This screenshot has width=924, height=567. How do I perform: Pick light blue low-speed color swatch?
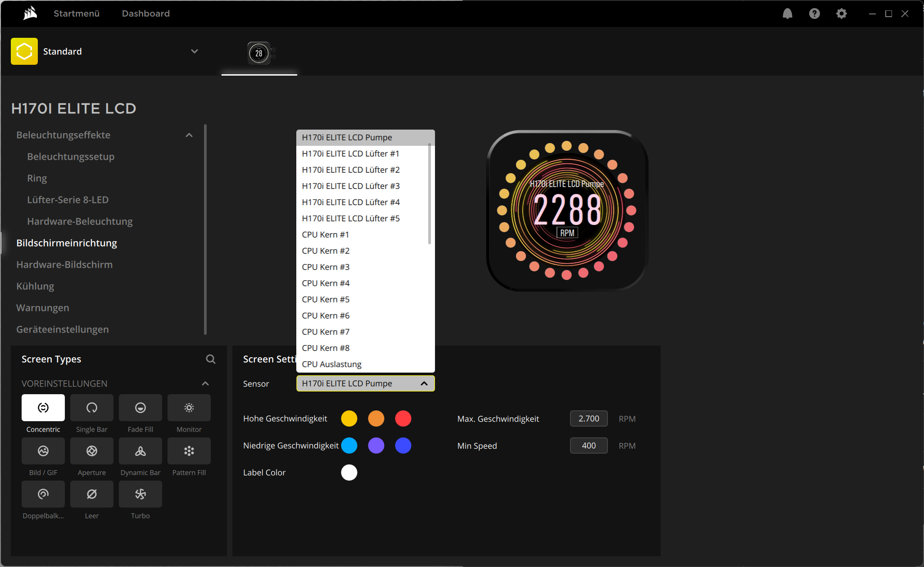click(349, 445)
